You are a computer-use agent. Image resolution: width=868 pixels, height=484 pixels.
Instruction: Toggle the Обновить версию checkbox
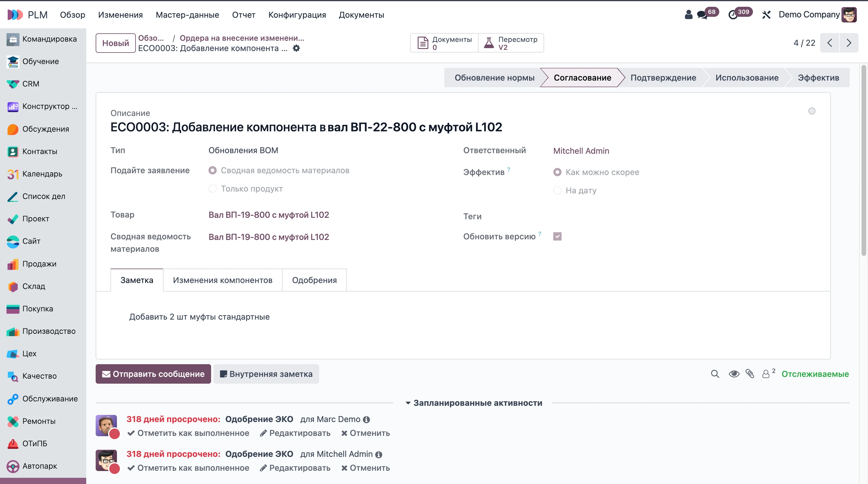point(557,236)
